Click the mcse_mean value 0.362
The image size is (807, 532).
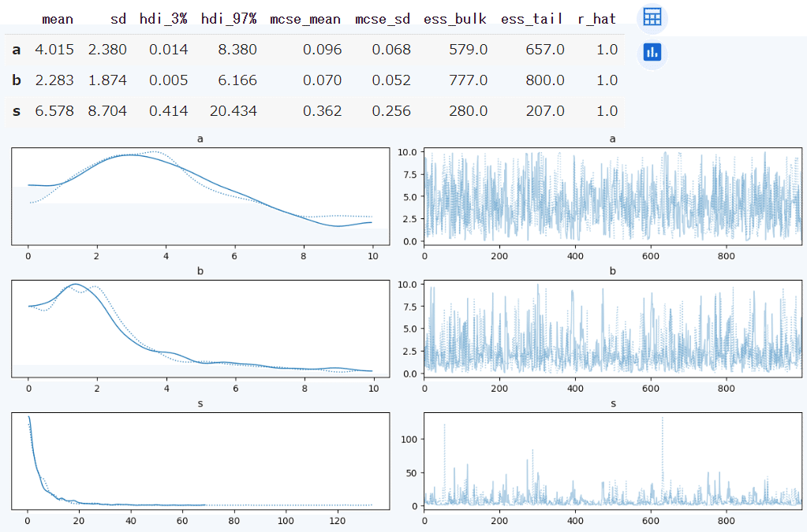pos(322,112)
